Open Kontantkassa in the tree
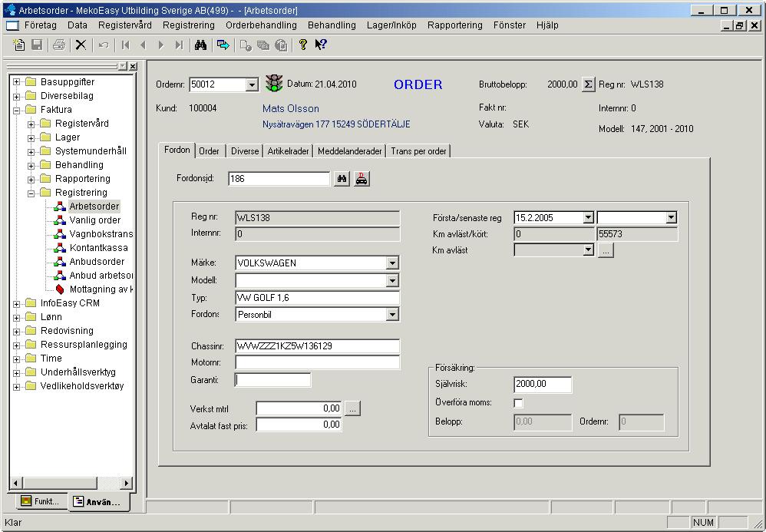This screenshot has width=766, height=532. [x=99, y=248]
